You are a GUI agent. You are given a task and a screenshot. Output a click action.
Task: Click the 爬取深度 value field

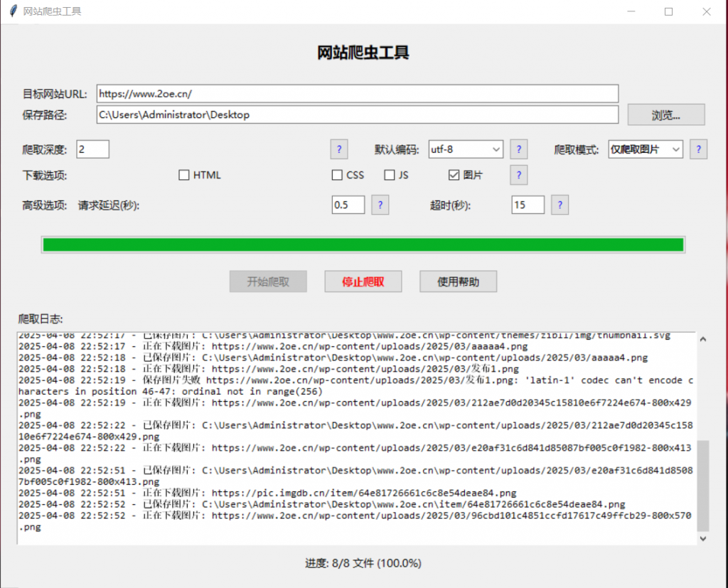tap(92, 149)
